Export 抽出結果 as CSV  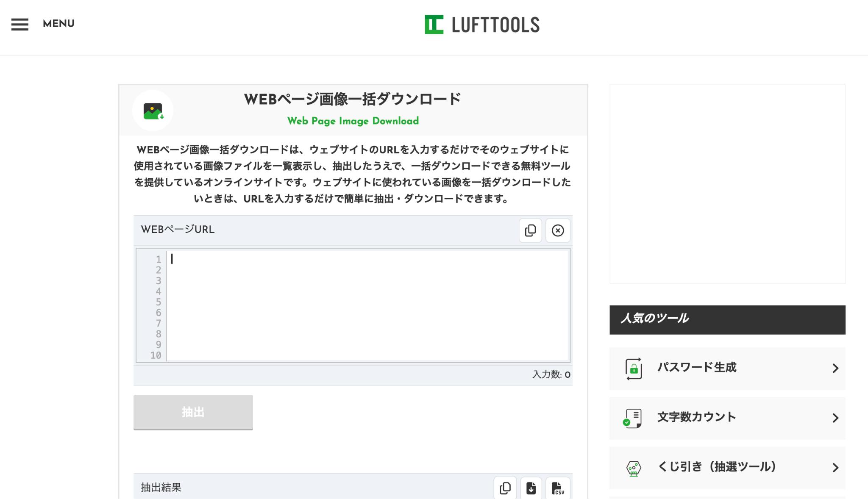pyautogui.click(x=558, y=488)
